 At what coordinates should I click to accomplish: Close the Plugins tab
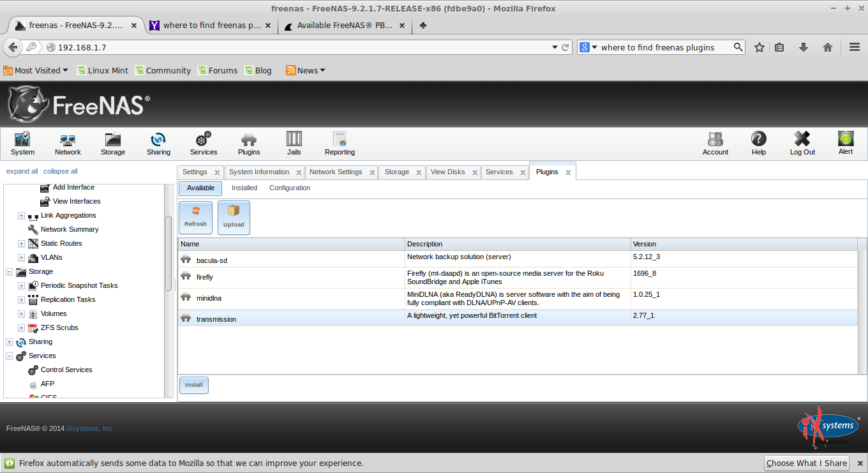567,172
